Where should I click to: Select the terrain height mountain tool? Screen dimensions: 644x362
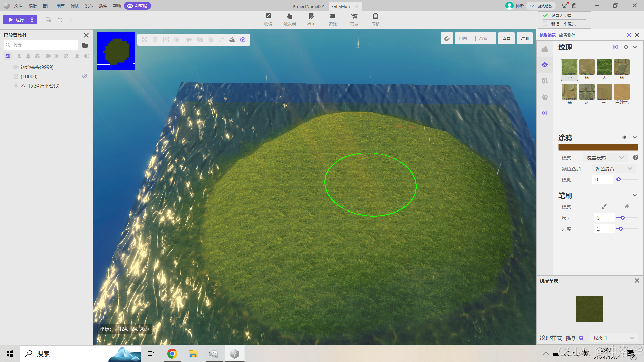[x=545, y=49]
